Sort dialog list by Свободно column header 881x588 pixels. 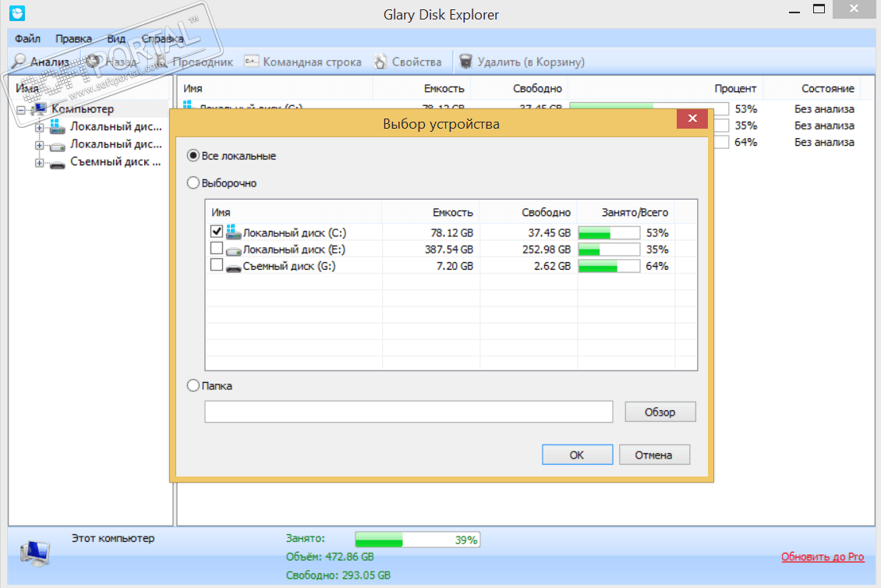pos(528,212)
